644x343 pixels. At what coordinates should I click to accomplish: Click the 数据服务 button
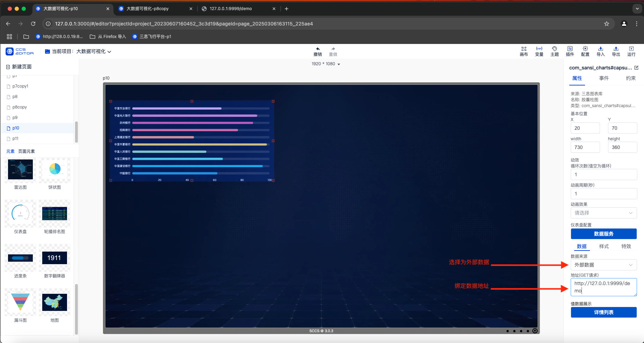pyautogui.click(x=604, y=234)
